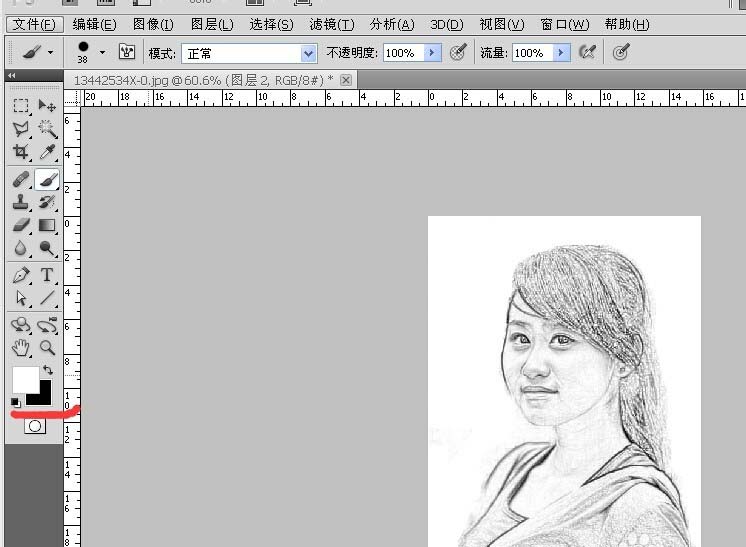The image size is (746, 547).
Task: Open the 分析(A) menu
Action: coord(392,24)
